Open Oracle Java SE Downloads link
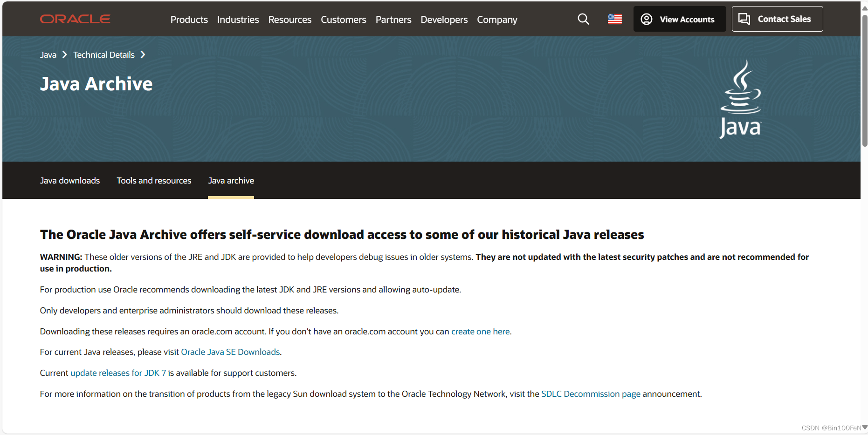The image size is (868, 435). (230, 352)
